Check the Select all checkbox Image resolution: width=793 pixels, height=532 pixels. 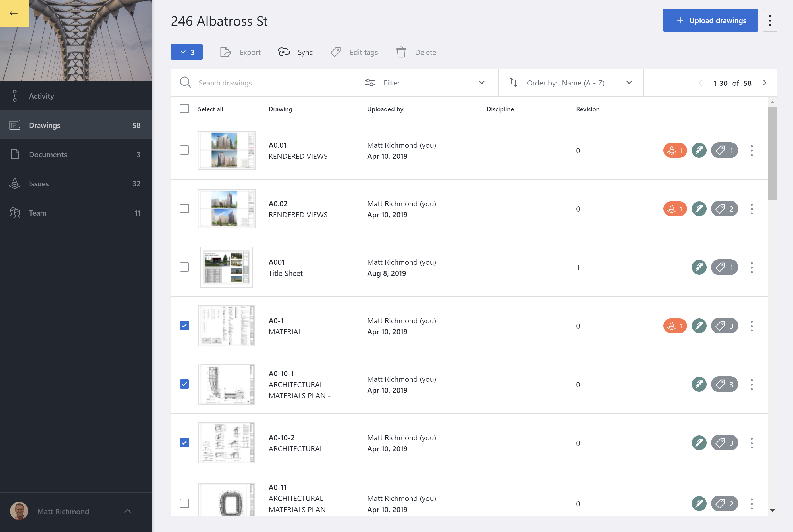point(184,109)
